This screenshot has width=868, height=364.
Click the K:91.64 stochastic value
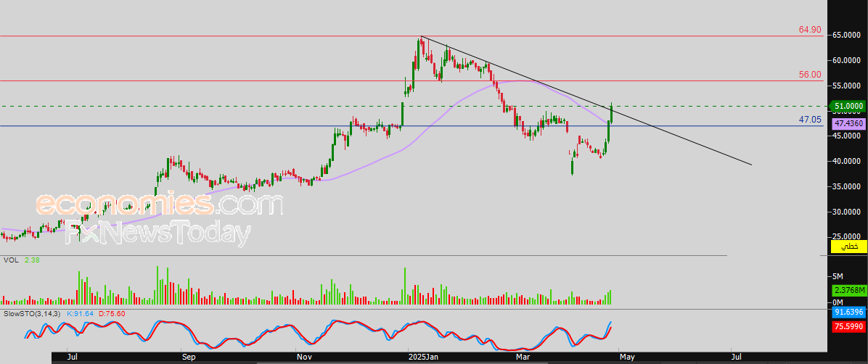pyautogui.click(x=80, y=314)
